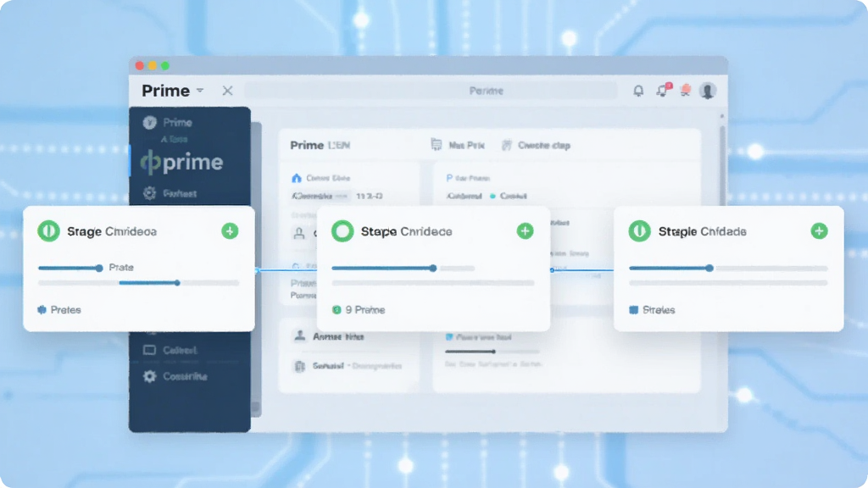
Task: Click the Streles blue square icon
Action: click(x=634, y=310)
